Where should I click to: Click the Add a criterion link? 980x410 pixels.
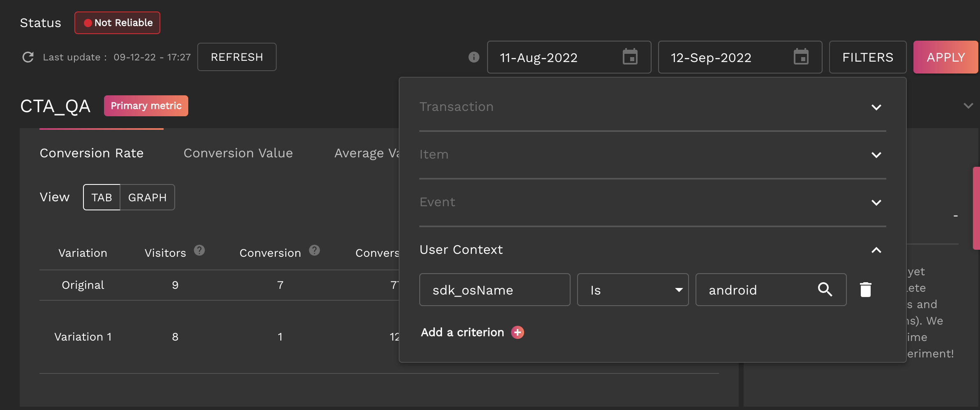pos(462,332)
